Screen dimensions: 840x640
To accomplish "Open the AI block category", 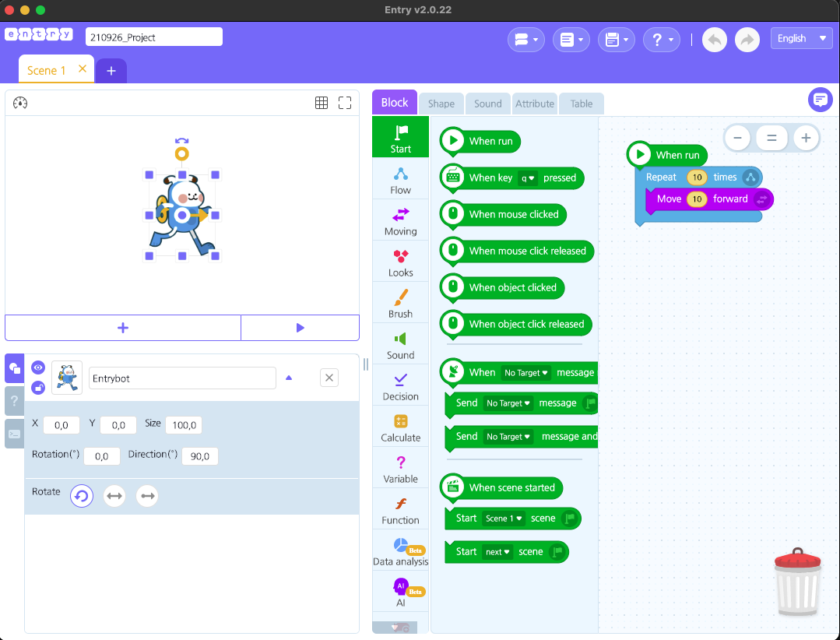I will 400,591.
